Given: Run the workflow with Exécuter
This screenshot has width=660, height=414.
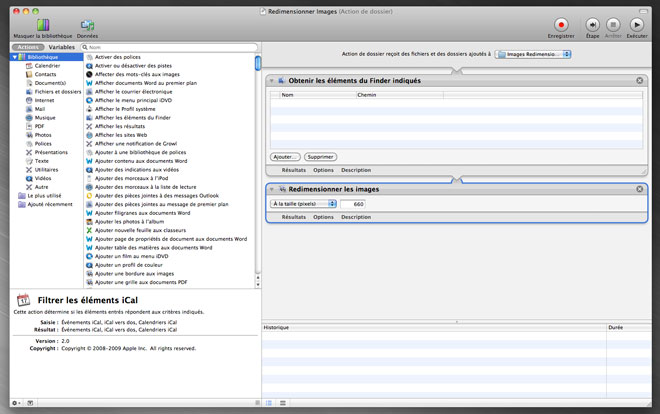Looking at the screenshot, I should click(x=636, y=25).
